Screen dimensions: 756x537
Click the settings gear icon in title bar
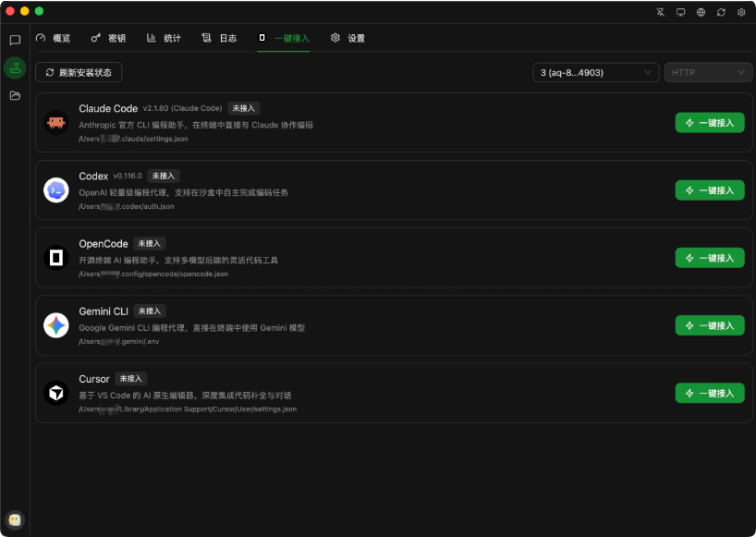click(x=740, y=12)
